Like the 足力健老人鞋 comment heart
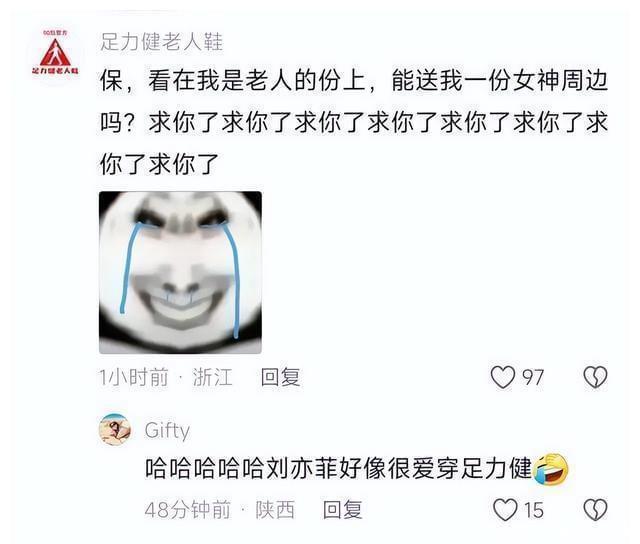640x544 pixels. 502,377
